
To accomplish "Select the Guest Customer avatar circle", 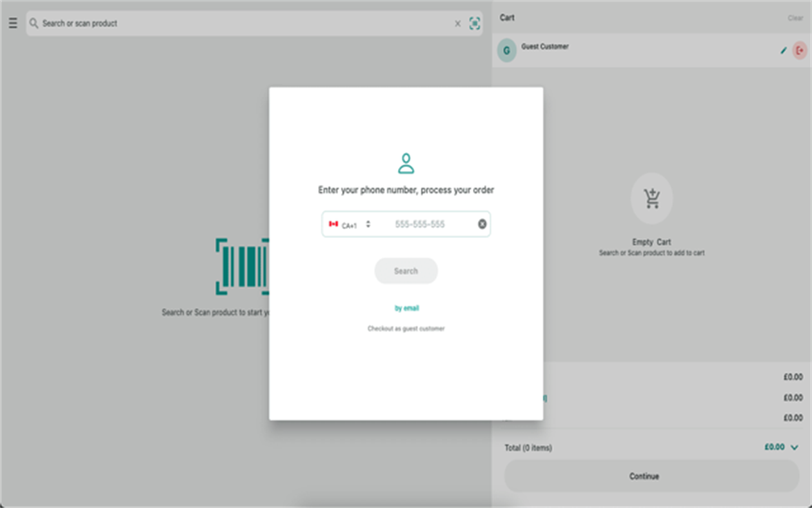I will tap(507, 50).
